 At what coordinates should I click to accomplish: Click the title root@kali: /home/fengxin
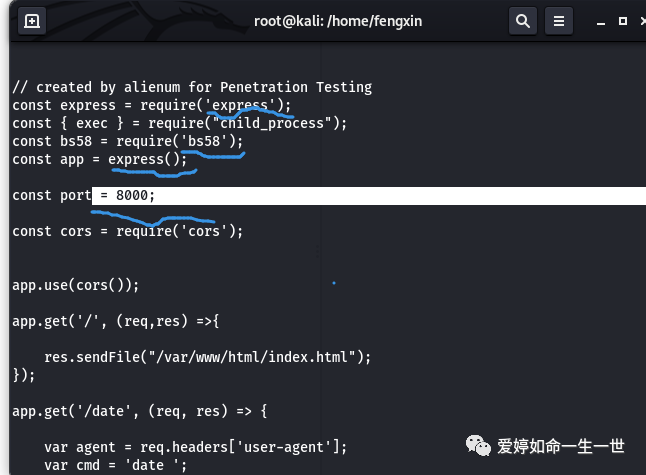(x=338, y=21)
